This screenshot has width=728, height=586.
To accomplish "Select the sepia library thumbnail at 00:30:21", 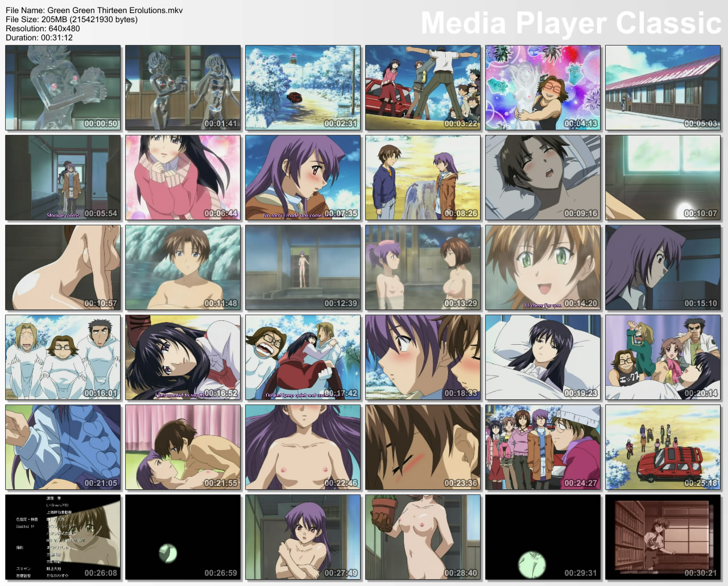I will click(663, 537).
